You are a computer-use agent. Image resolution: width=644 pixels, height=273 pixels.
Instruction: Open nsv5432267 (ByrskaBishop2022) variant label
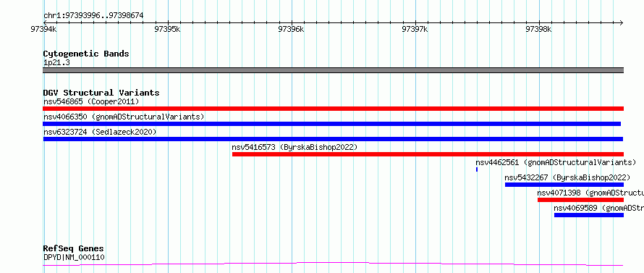point(567,177)
